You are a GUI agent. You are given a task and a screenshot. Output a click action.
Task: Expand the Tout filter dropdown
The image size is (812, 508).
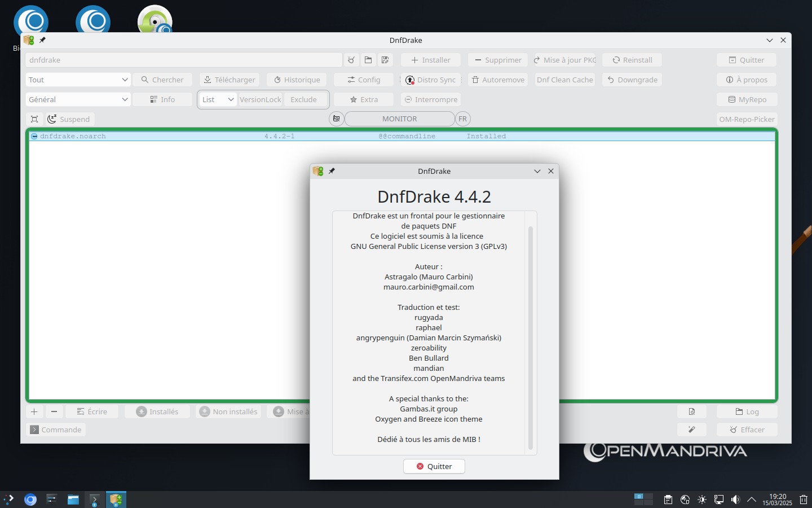pyautogui.click(x=78, y=80)
